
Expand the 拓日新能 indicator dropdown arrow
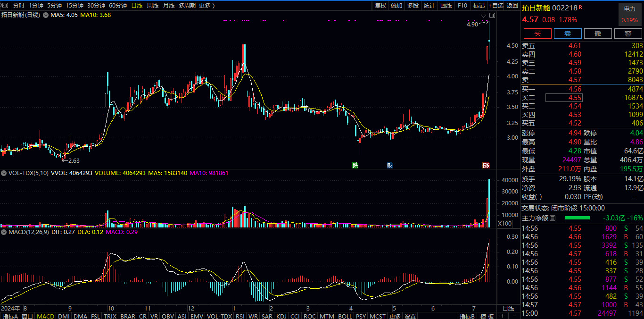[46, 15]
